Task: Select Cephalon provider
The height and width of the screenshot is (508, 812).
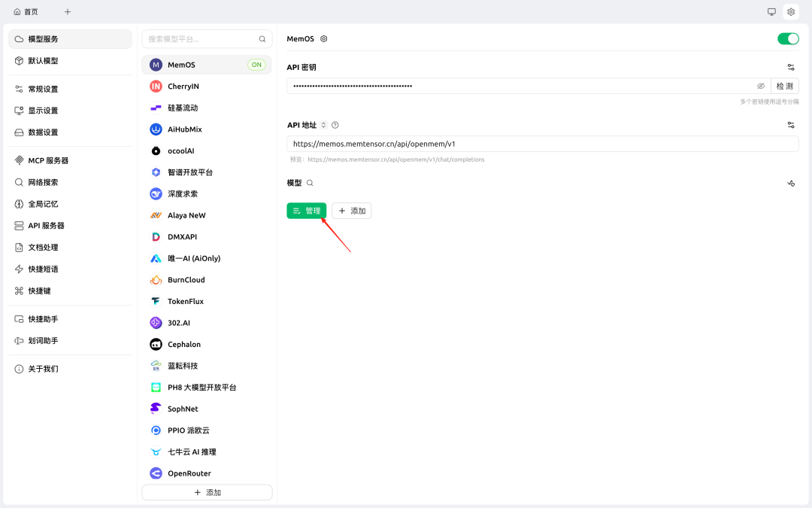Action: (207, 345)
